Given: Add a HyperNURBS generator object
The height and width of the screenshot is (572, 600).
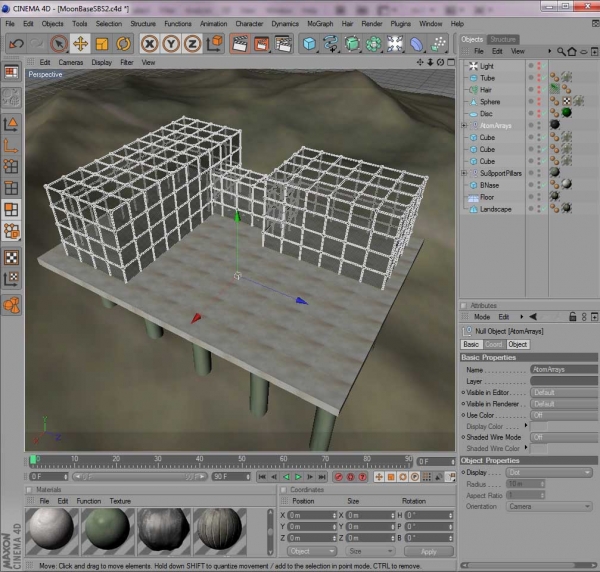Looking at the screenshot, I should pyautogui.click(x=352, y=44).
